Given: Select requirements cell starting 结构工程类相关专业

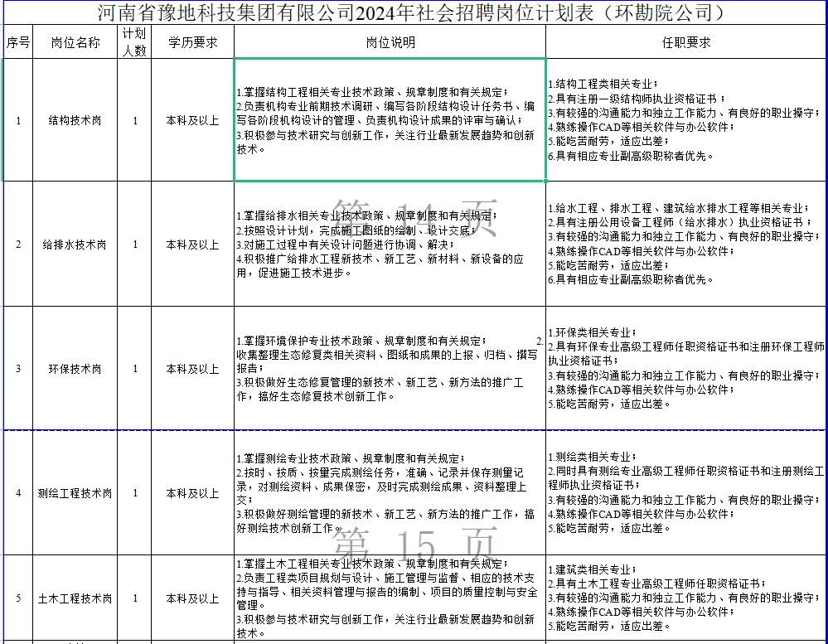Looking at the screenshot, I should (x=687, y=120).
